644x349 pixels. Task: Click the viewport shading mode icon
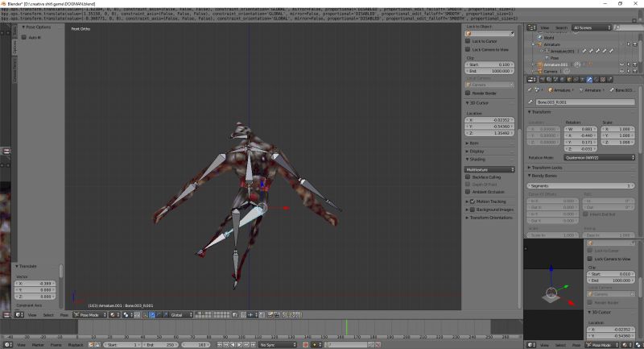coord(114,314)
